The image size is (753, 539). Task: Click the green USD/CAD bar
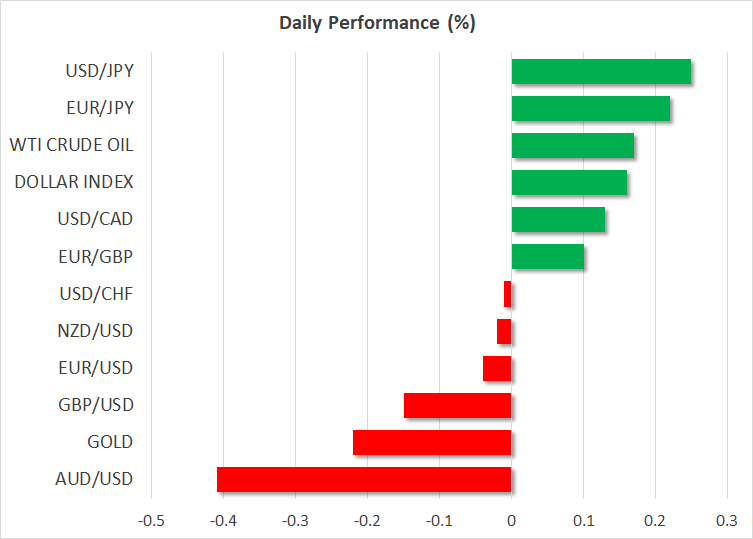coord(558,219)
